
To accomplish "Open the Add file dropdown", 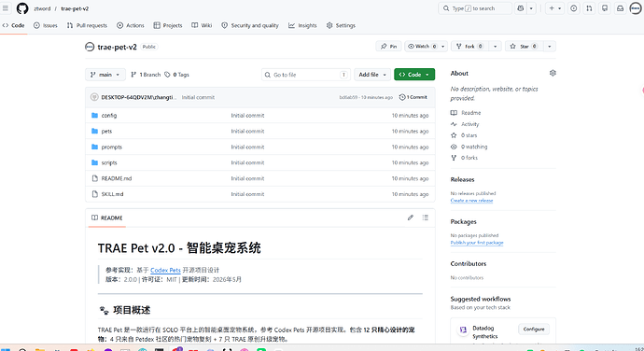I will pos(372,75).
